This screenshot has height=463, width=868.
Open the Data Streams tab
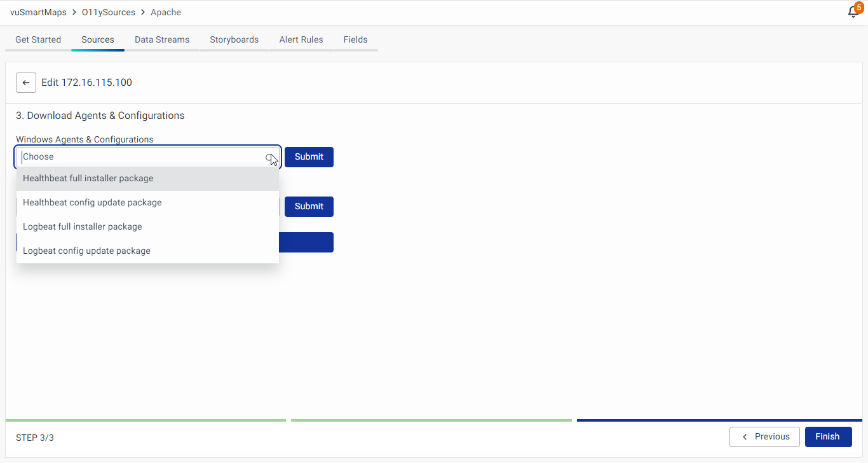coord(162,39)
